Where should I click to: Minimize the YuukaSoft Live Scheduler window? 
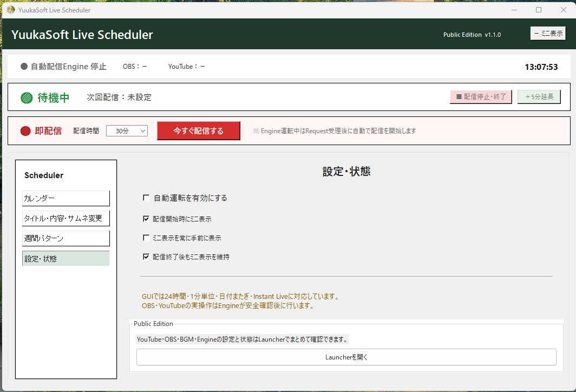[x=514, y=10]
